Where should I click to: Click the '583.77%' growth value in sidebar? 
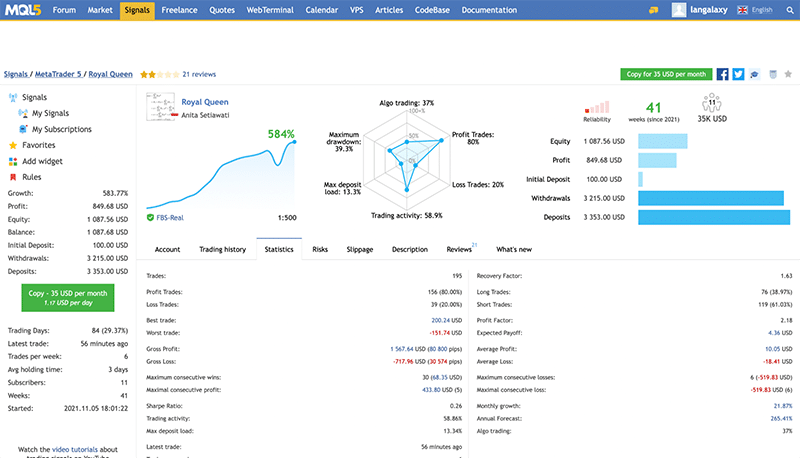tap(115, 193)
